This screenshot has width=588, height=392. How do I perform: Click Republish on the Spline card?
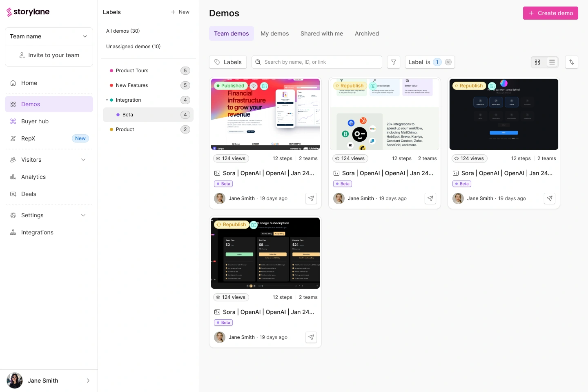pyautogui.click(x=468, y=86)
